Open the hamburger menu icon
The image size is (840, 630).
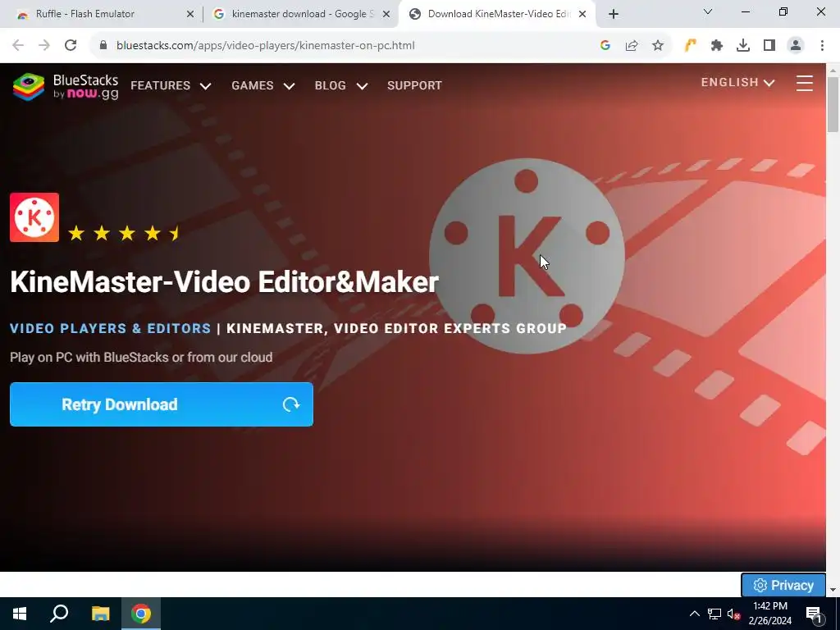(x=804, y=83)
